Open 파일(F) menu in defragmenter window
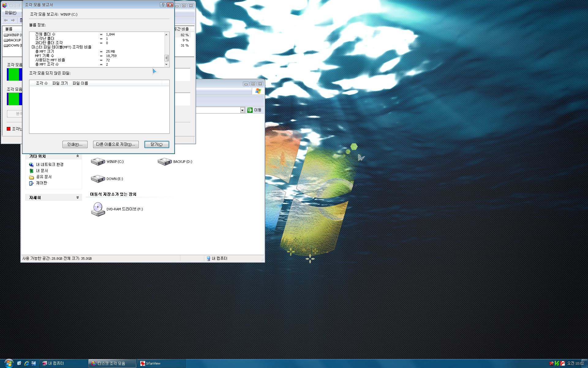Viewport: 588px width, 368px height. click(x=10, y=13)
